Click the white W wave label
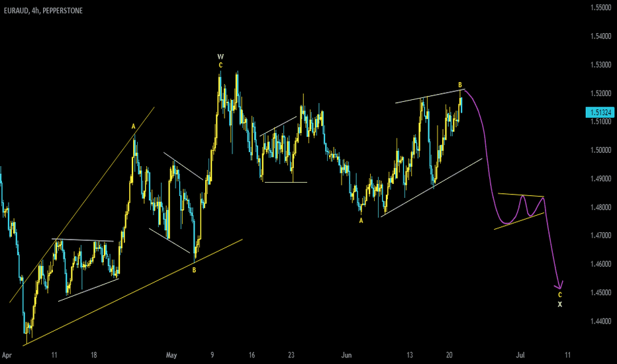The image size is (617, 364). [x=220, y=57]
